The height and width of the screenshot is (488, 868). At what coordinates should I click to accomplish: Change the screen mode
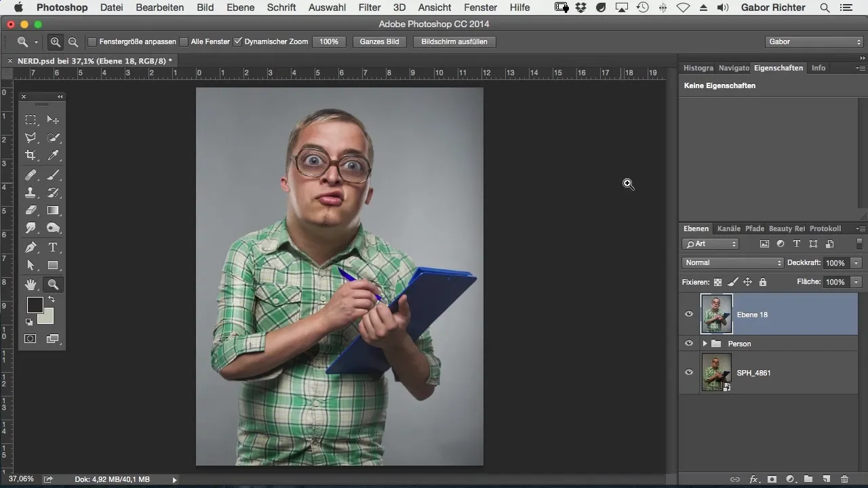[x=53, y=338]
